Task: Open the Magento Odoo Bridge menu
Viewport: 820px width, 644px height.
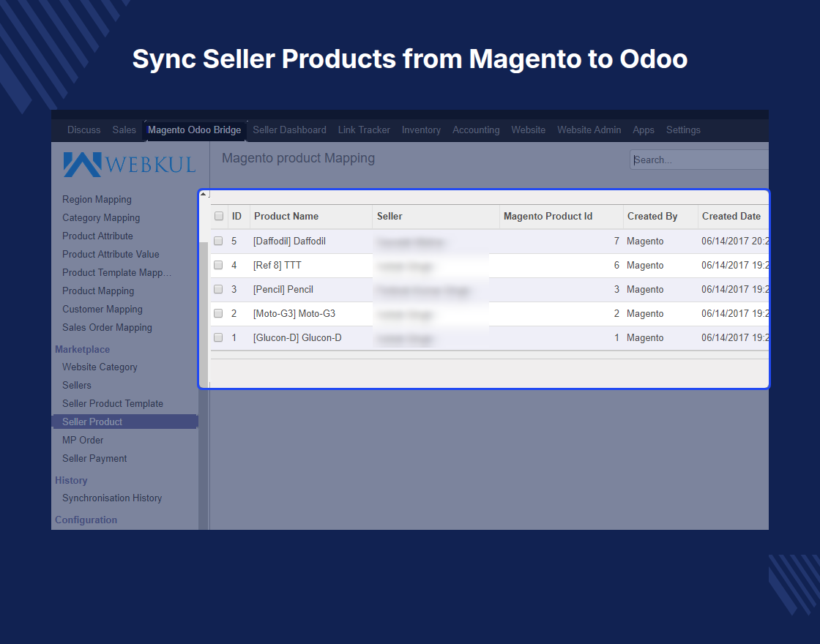Action: [194, 130]
